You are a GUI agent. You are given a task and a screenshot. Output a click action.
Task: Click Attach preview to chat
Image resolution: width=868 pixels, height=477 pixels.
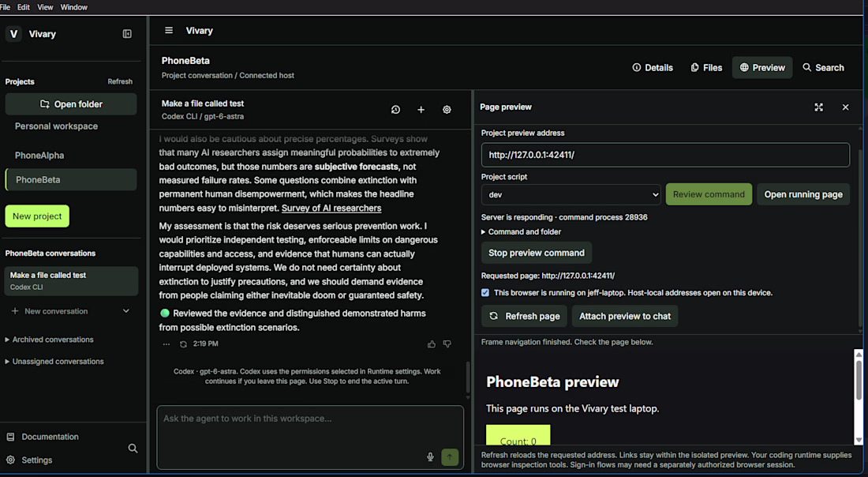[625, 317]
